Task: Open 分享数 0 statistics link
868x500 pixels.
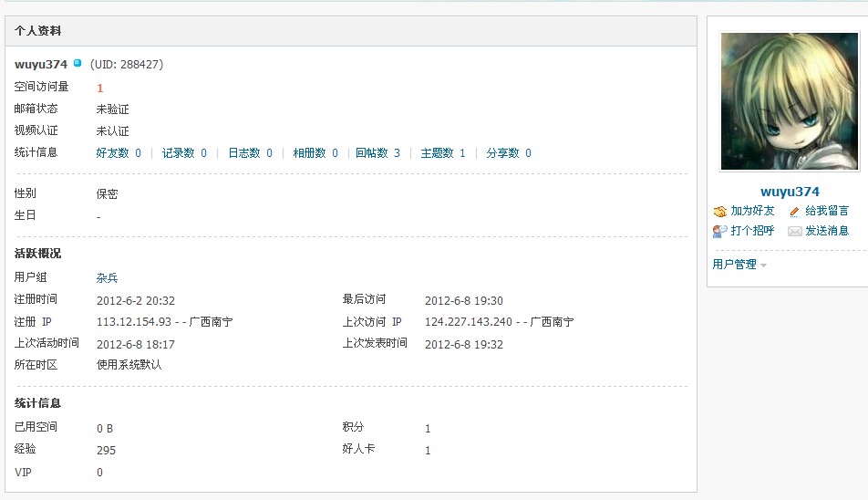Action: 509,152
